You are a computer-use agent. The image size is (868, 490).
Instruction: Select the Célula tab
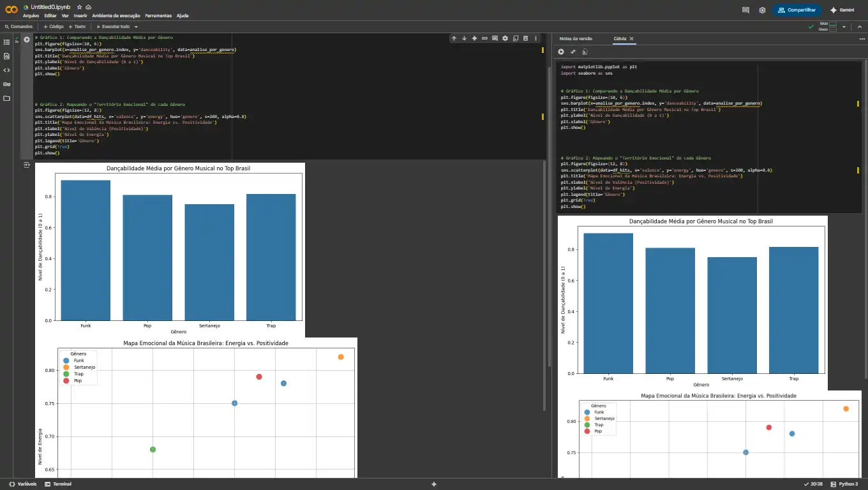coord(619,39)
